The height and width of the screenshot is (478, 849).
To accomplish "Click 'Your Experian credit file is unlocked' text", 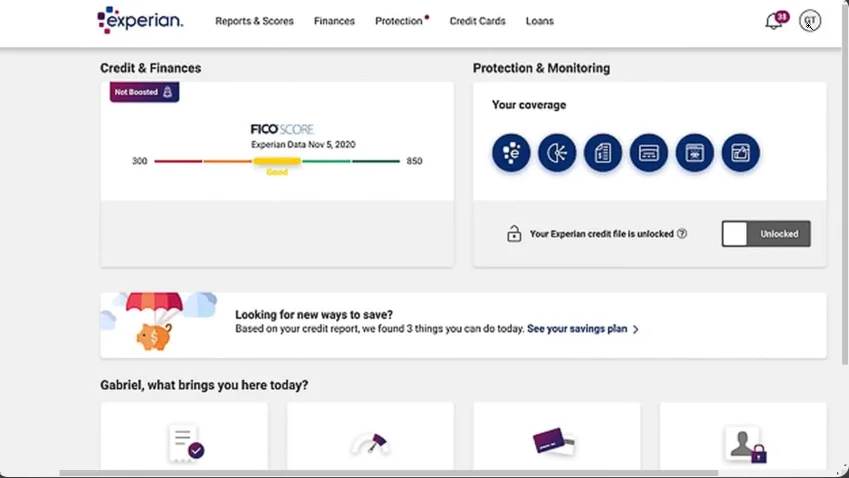I will [602, 234].
